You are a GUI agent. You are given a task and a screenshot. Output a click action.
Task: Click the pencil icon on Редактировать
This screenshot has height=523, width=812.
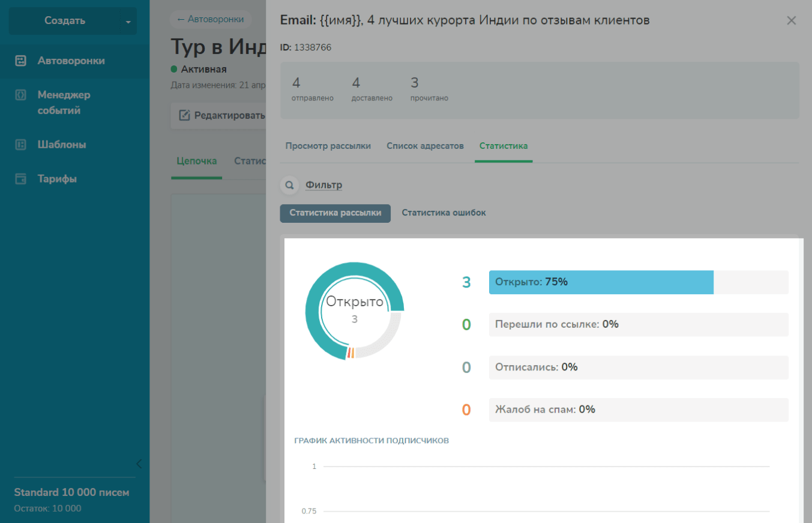click(x=185, y=115)
